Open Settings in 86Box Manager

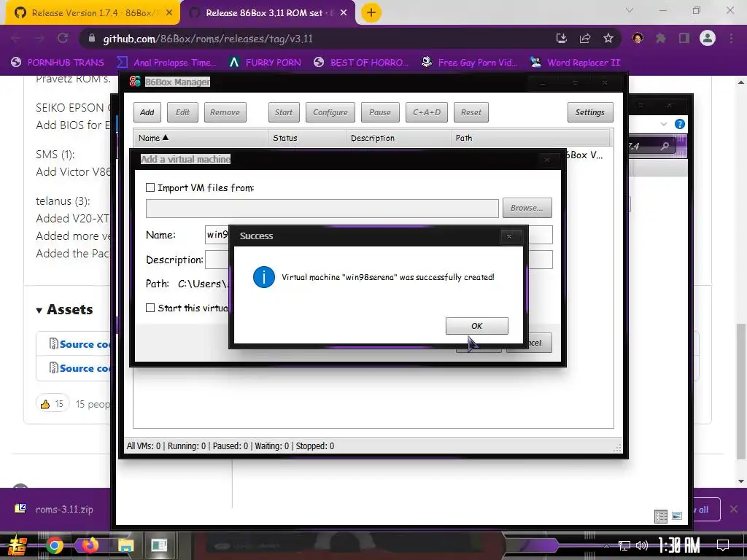[x=589, y=112]
